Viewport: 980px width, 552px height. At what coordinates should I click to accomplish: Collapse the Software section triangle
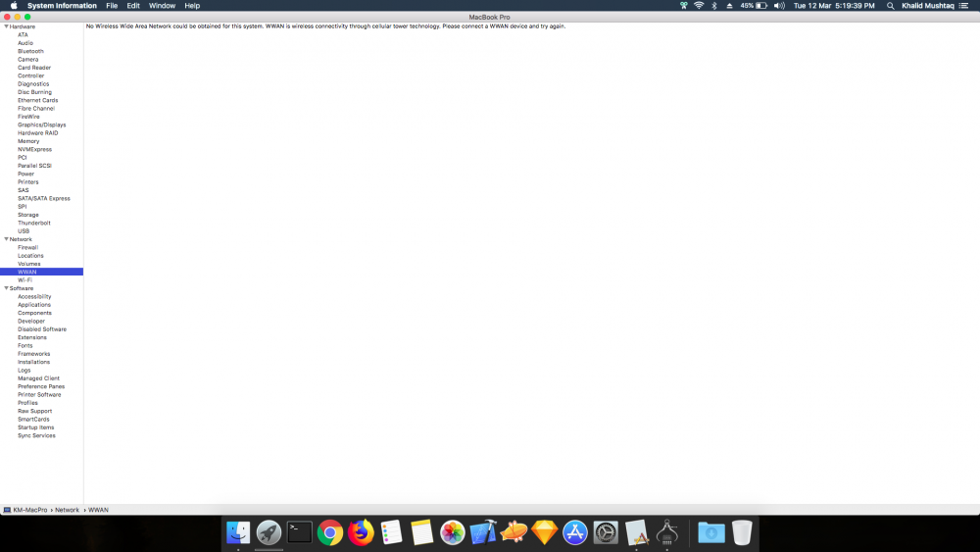point(6,288)
